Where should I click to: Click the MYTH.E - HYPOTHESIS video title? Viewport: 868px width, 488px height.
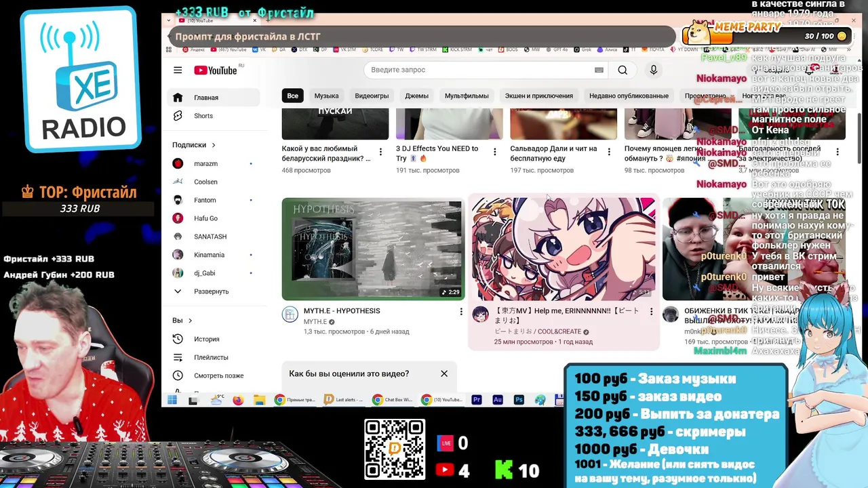point(342,311)
